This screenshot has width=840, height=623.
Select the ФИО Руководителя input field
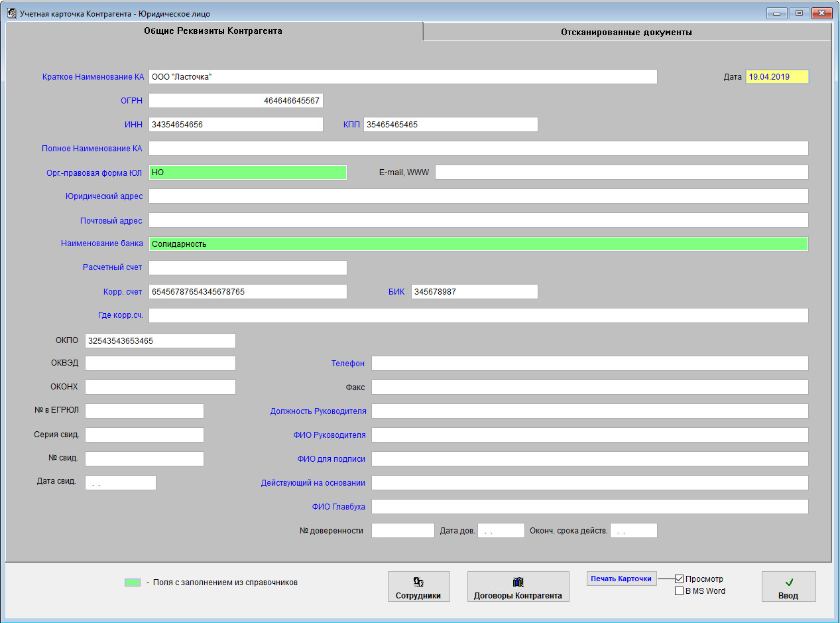tap(589, 435)
